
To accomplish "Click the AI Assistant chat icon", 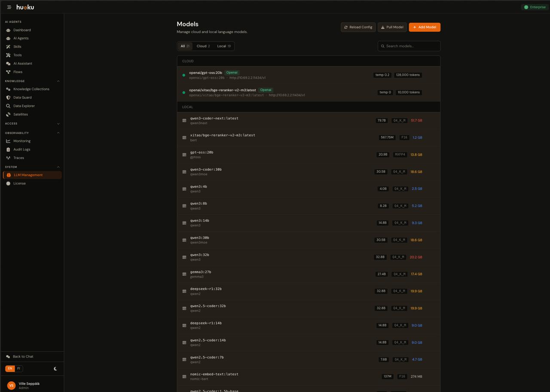I will click(x=8, y=64).
